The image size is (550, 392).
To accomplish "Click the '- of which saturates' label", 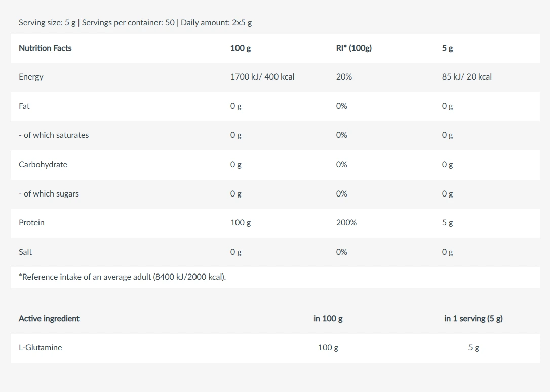I will coord(54,135).
